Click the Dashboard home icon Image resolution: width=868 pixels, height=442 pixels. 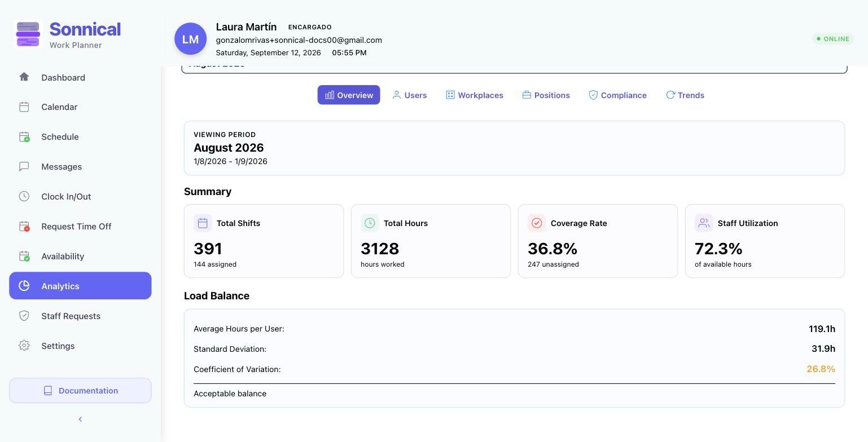point(24,77)
